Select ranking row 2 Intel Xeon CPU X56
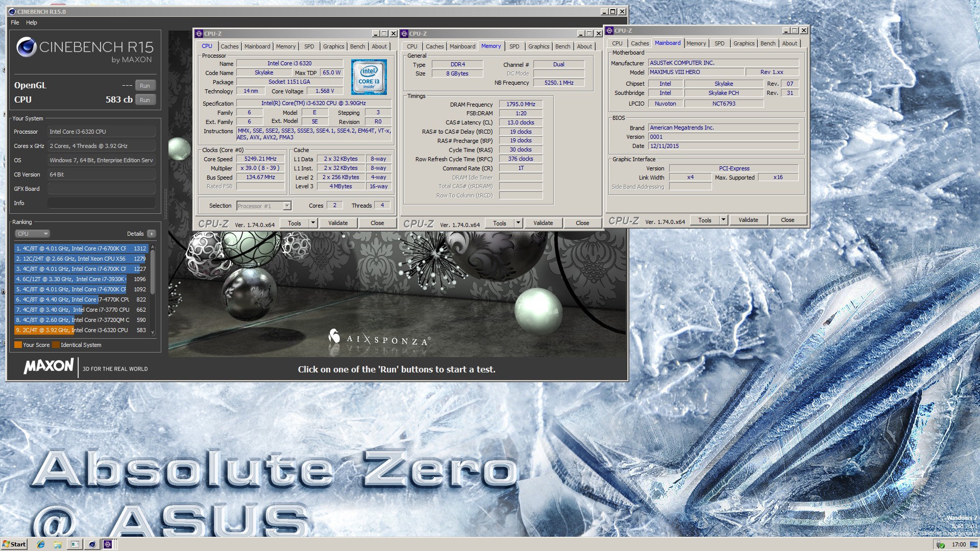980x551 pixels. (82, 259)
